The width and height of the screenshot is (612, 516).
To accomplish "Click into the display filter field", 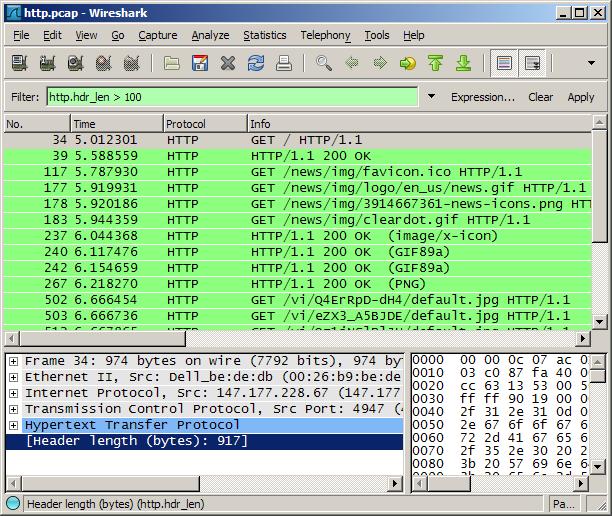I will [232, 97].
